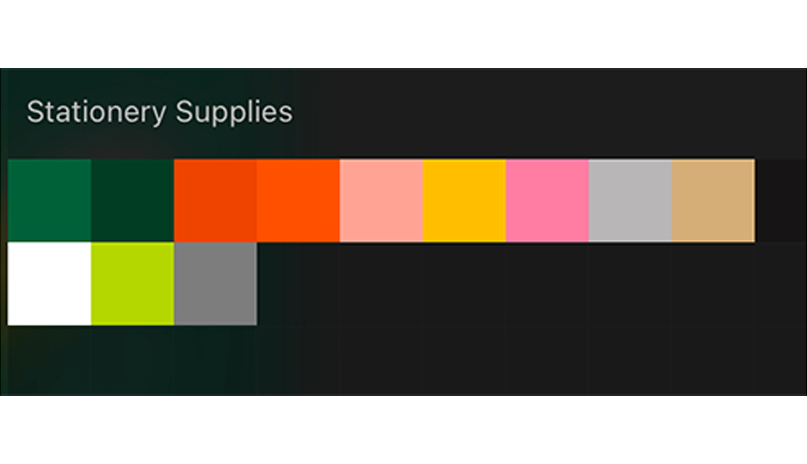
Task: Choose the golden yellow swatch
Action: [x=464, y=200]
